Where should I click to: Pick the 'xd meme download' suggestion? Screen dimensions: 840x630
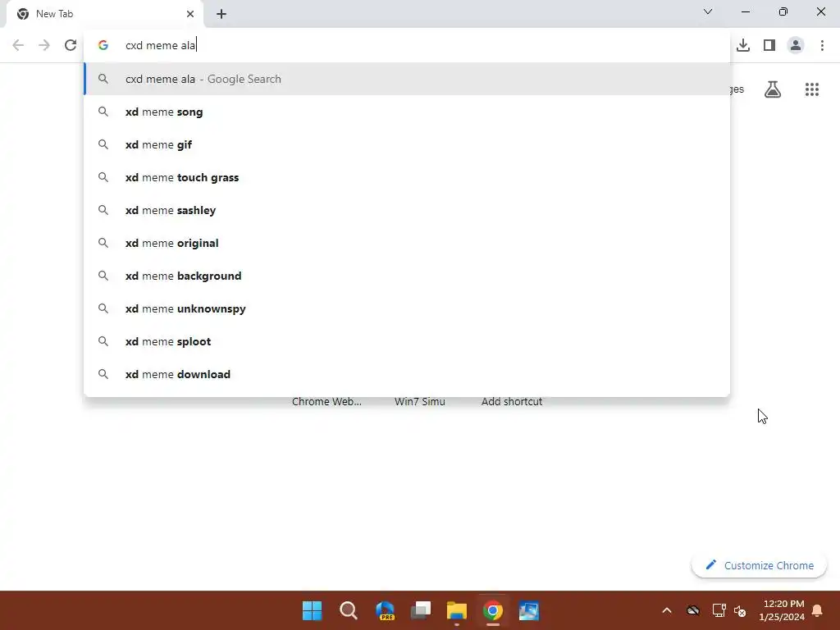pyautogui.click(x=407, y=374)
